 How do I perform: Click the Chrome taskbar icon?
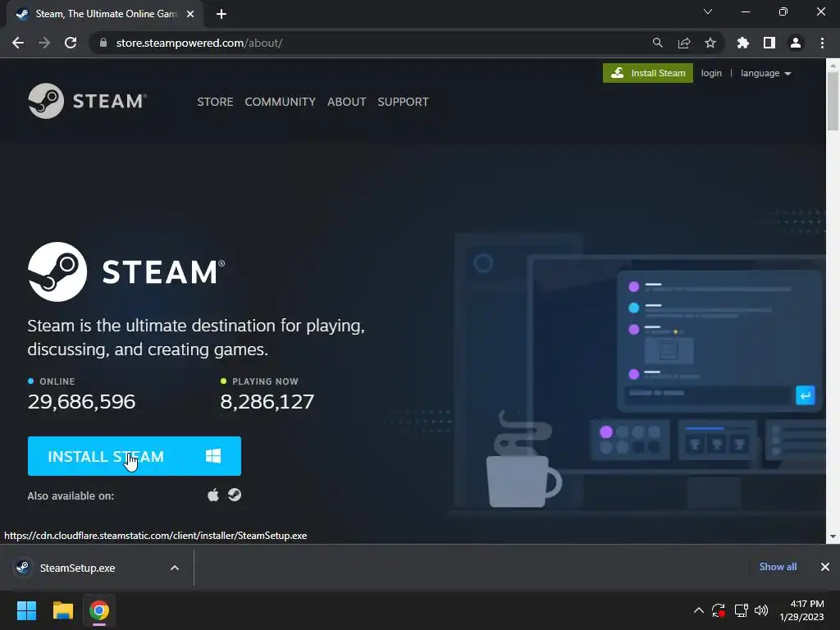99,610
